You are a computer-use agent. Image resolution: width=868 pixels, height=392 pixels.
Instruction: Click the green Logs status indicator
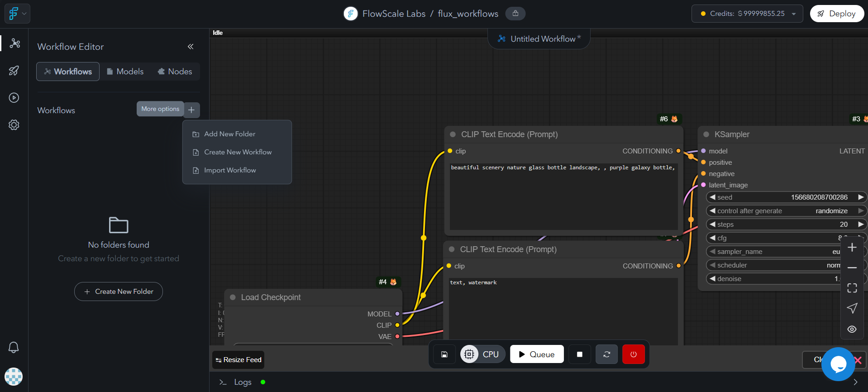[x=263, y=382]
